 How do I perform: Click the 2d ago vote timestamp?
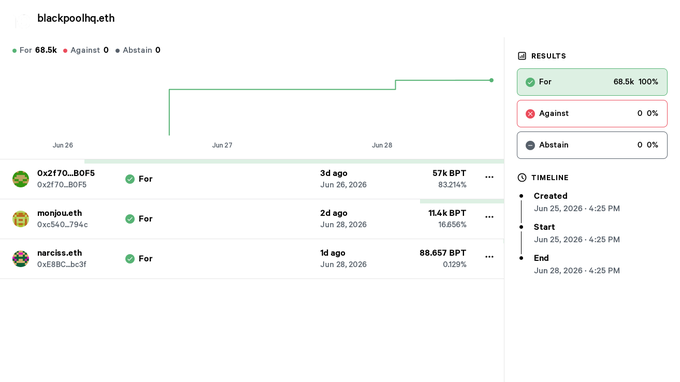[333, 213]
